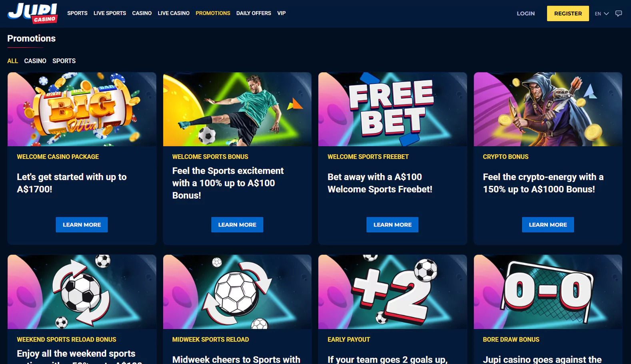Open the +2 Early Payout banner

(393, 292)
